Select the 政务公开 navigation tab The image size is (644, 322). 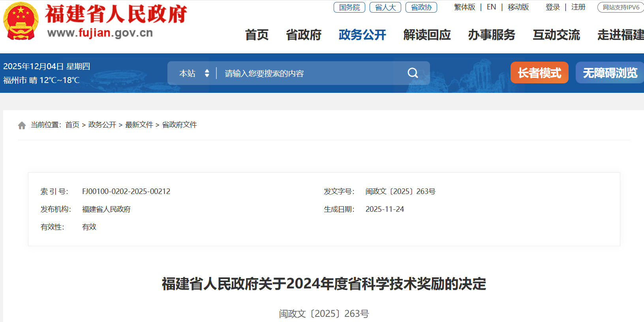[362, 35]
